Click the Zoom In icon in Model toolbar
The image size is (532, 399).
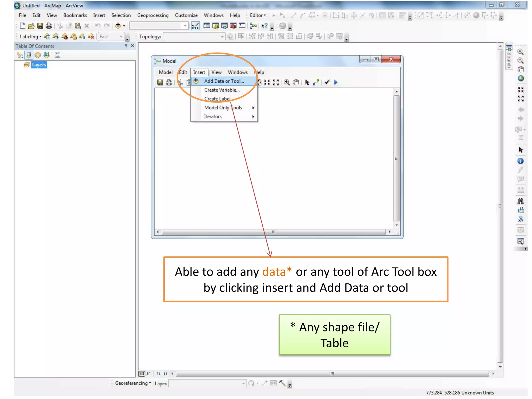(x=287, y=82)
